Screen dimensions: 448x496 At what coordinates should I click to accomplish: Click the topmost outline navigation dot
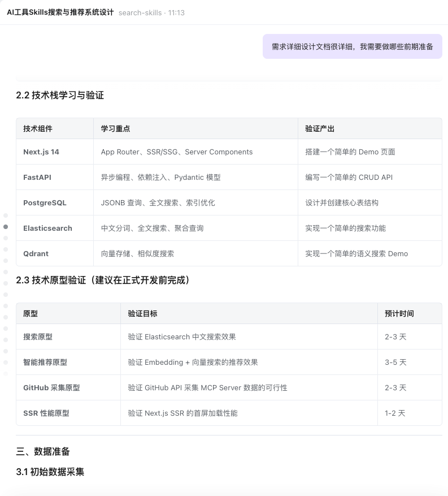tap(6, 215)
